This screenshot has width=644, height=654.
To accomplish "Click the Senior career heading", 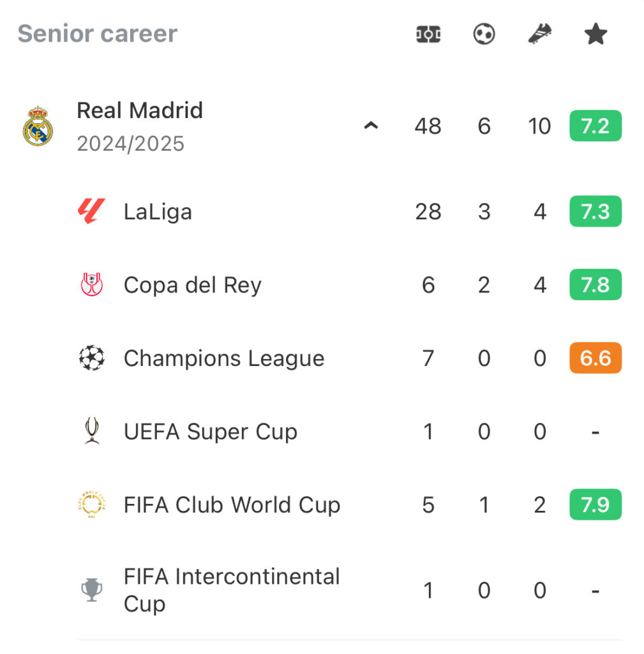I will pyautogui.click(x=98, y=33).
